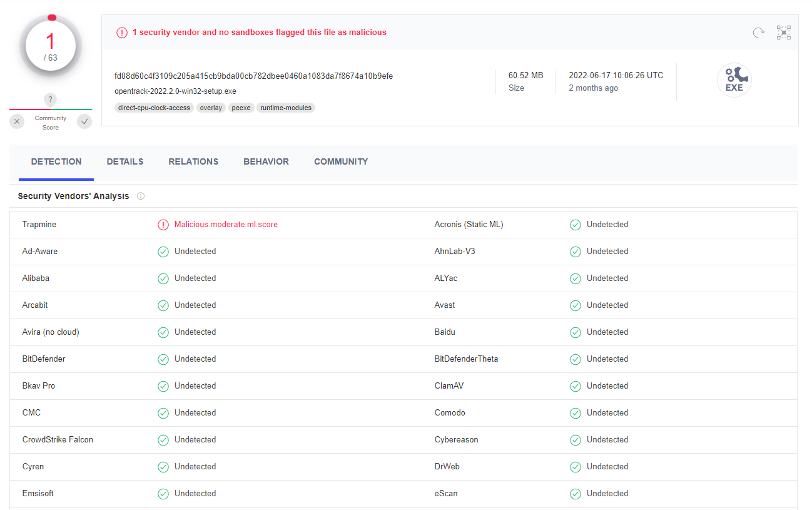The image size is (812, 510).
Task: Click the EXE file type badge
Action: pos(734,80)
